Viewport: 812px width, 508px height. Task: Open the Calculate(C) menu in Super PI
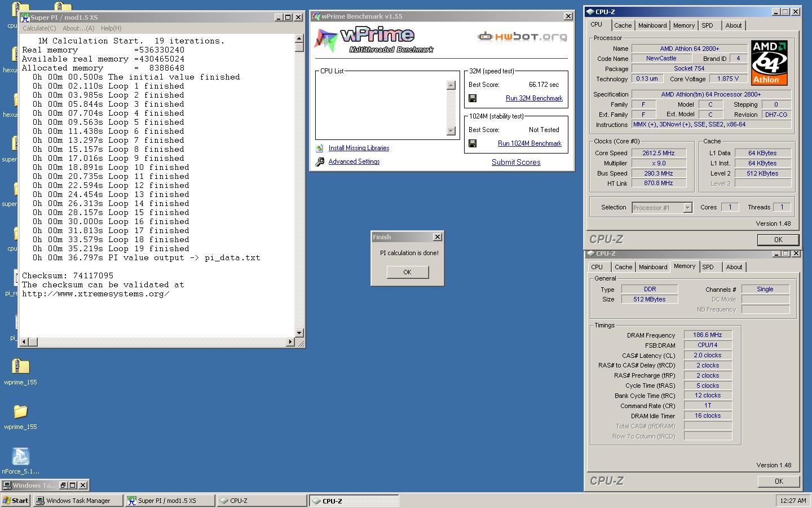39,28
